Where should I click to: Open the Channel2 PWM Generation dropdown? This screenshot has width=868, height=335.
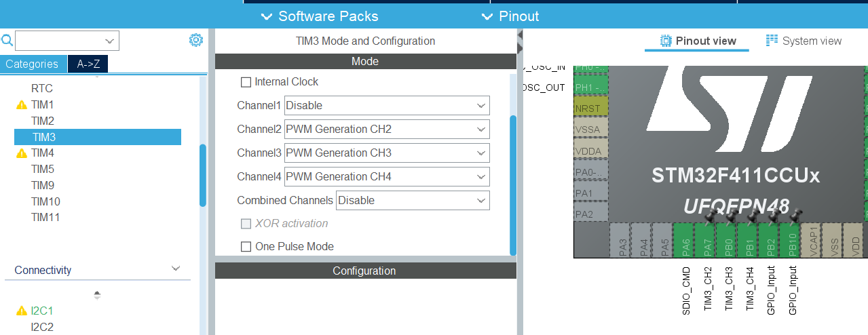click(387, 129)
